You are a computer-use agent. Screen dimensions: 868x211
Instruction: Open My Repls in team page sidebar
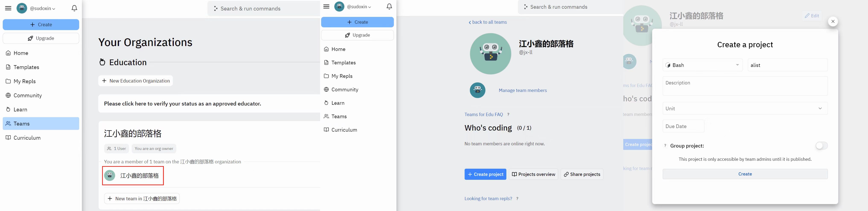tap(358, 76)
